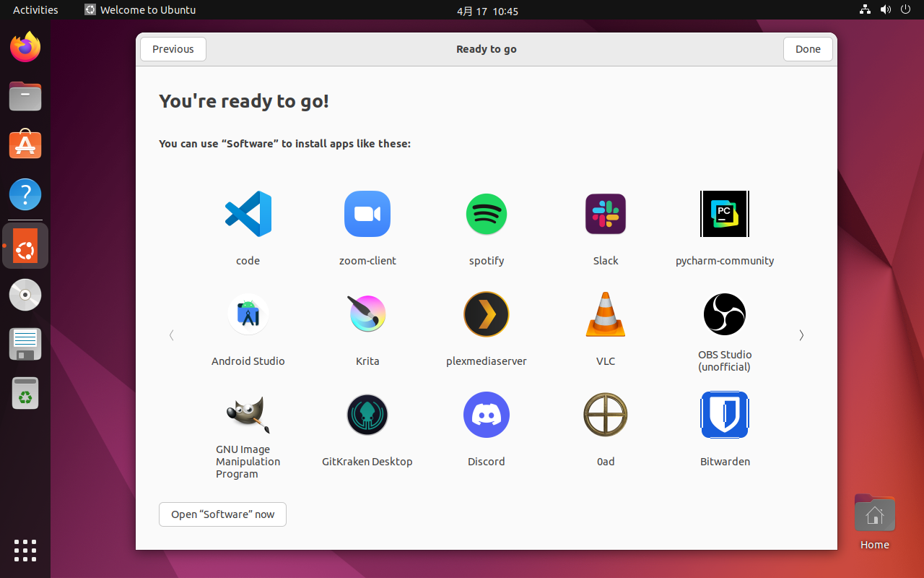This screenshot has height=578, width=924.
Task: Click the Krita paintbrush icon
Action: 367,314
